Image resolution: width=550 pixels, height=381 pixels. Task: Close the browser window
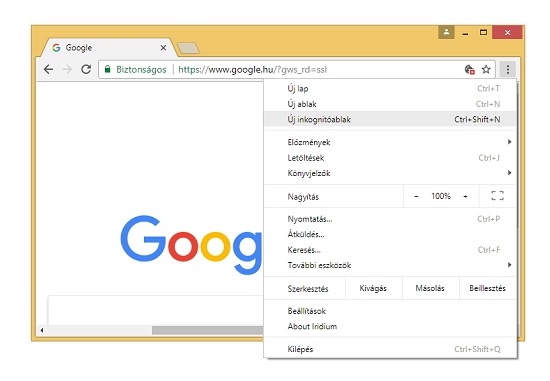[507, 32]
